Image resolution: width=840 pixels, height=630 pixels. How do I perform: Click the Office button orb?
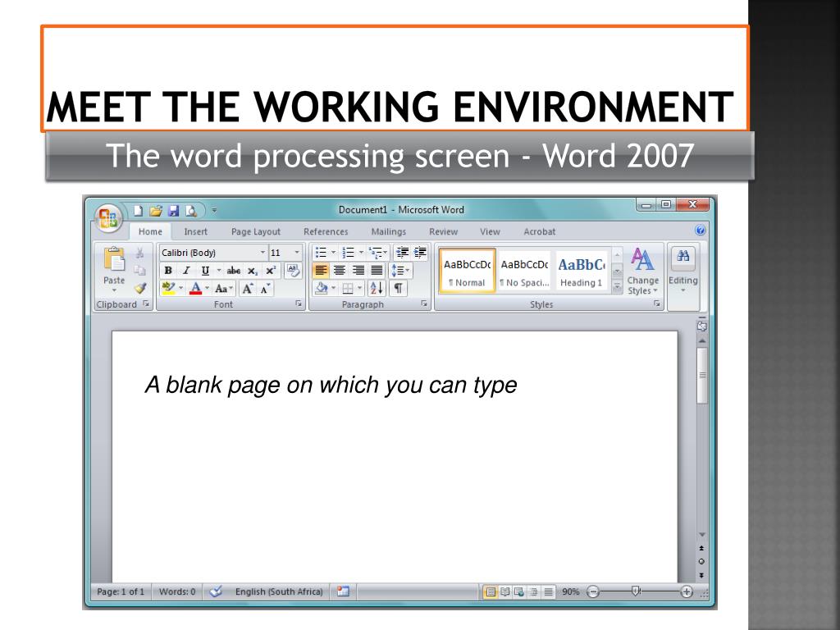point(107,218)
